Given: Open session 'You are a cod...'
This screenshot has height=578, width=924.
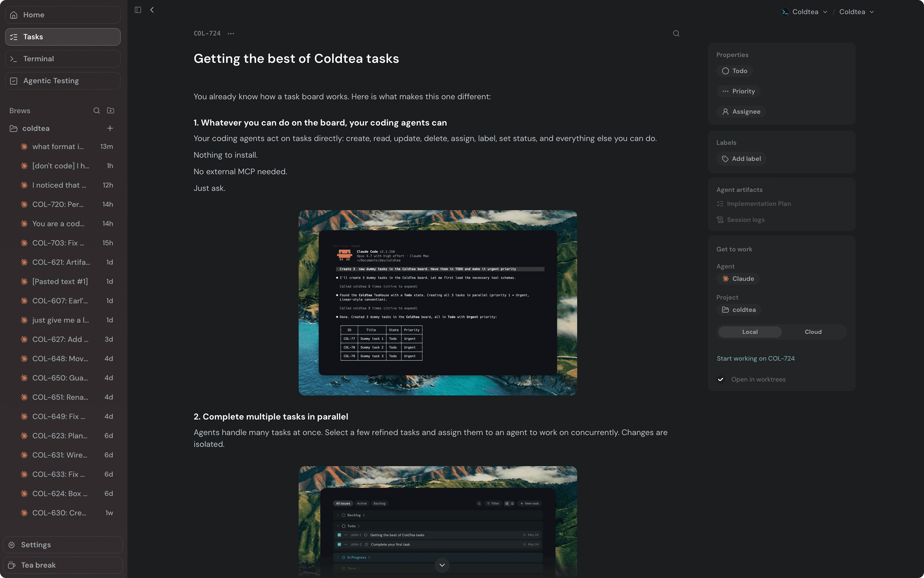Looking at the screenshot, I should tap(67, 224).
